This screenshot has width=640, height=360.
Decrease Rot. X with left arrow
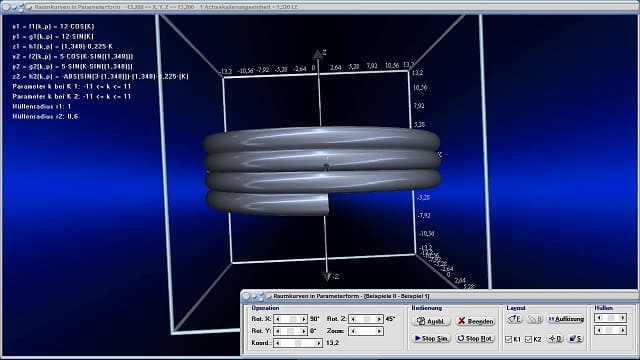point(278,319)
